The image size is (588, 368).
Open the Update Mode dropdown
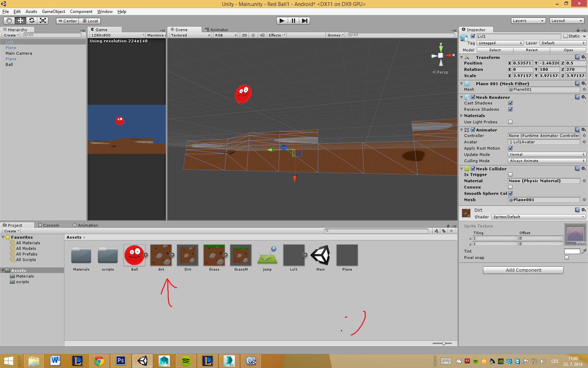[x=547, y=155]
